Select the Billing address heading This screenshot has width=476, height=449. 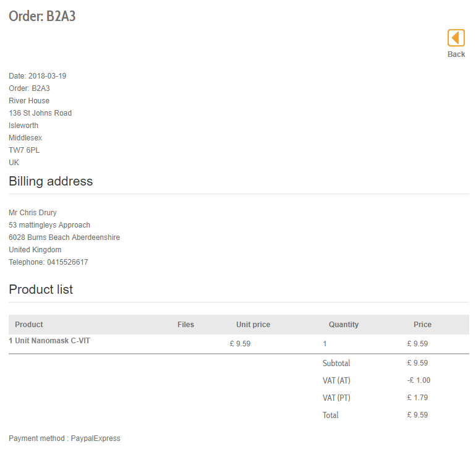(x=51, y=181)
